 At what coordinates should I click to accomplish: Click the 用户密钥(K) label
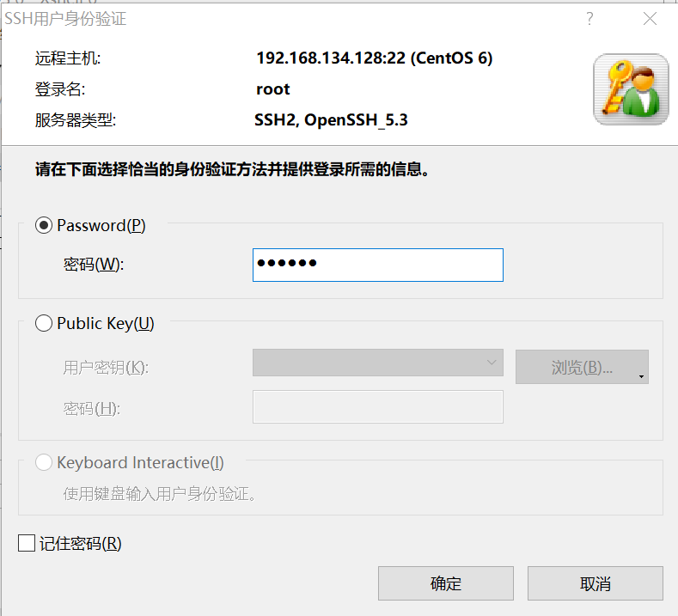point(106,368)
